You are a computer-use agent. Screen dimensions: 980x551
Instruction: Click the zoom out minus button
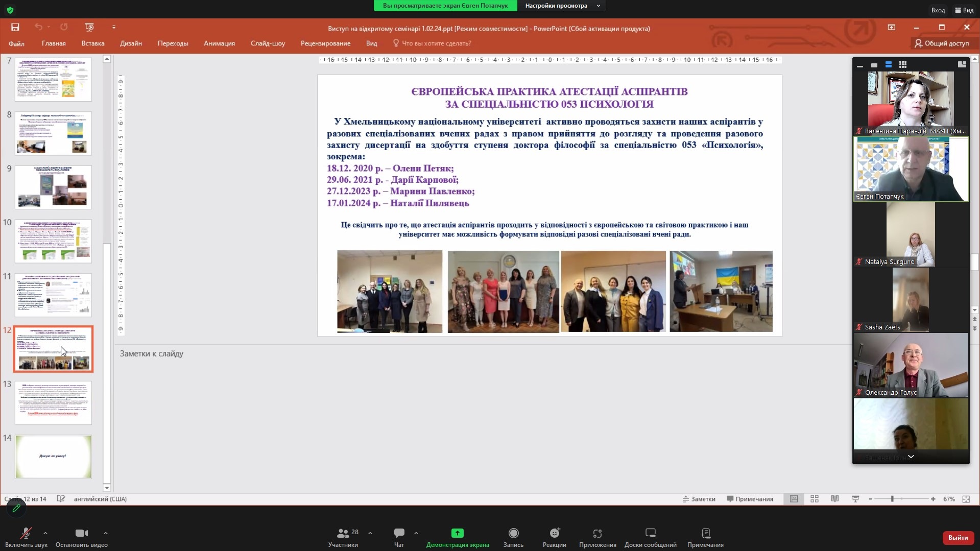tap(871, 499)
